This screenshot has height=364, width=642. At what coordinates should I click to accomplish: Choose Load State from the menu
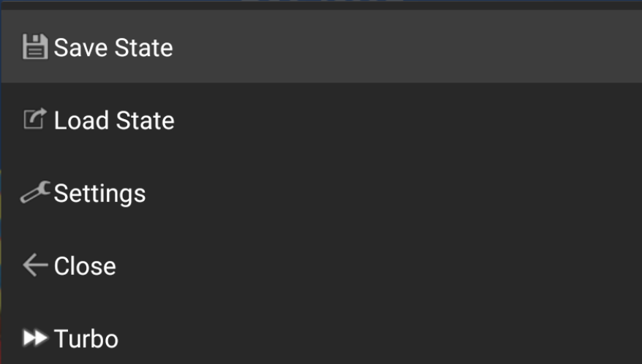click(x=322, y=119)
